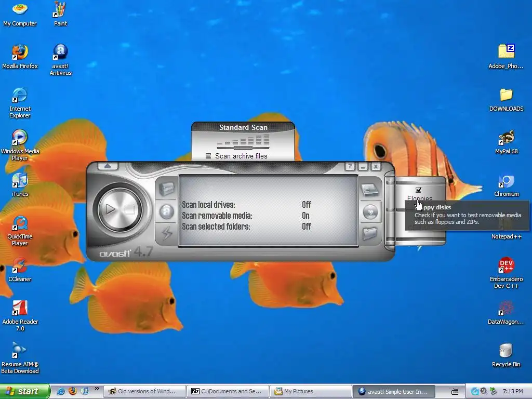Select the avast! Antivirus desktop icon
This screenshot has height=399, width=532.
point(60,60)
